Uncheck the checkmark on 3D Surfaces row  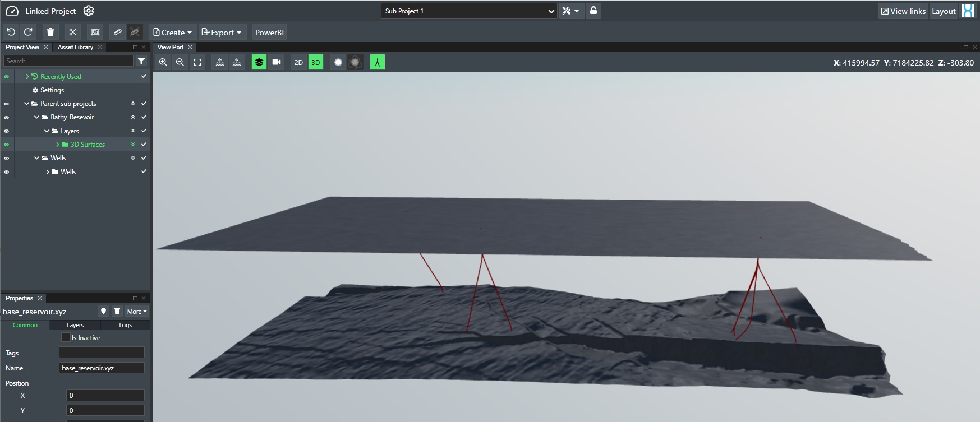pyautogui.click(x=144, y=144)
